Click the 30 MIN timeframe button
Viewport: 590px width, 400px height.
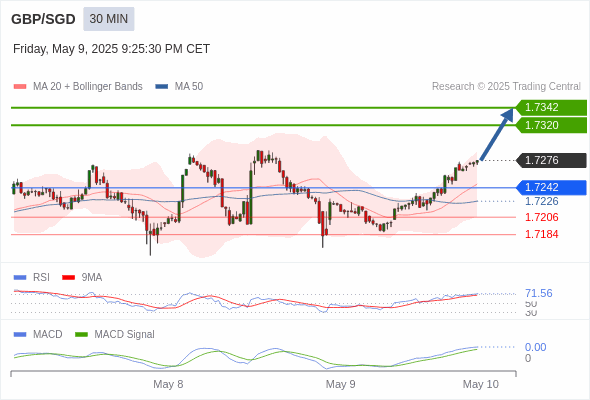point(109,19)
